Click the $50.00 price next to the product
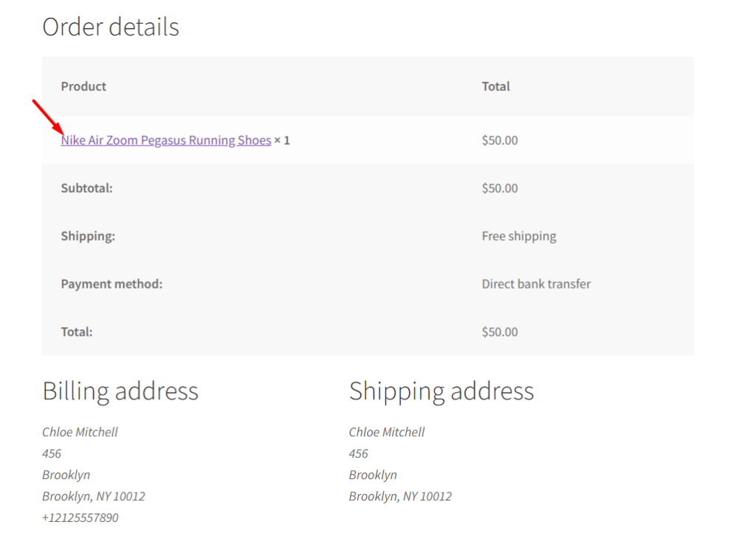 (x=500, y=140)
